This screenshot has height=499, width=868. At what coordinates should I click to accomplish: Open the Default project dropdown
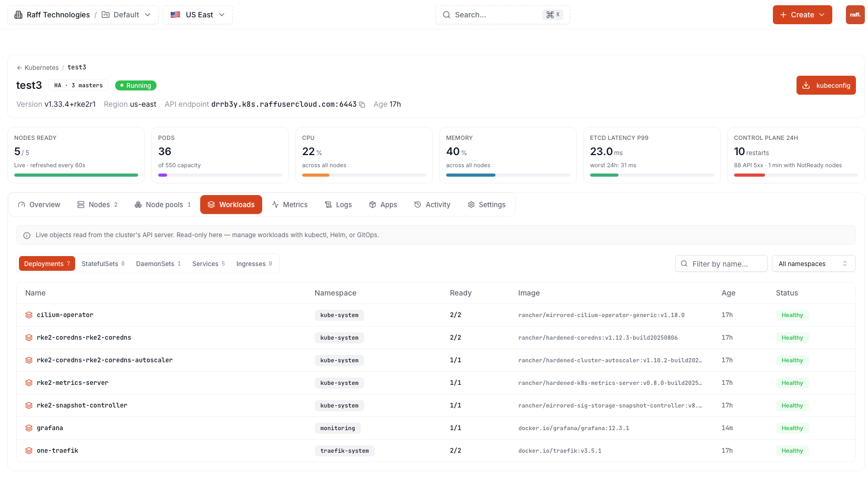click(x=127, y=15)
